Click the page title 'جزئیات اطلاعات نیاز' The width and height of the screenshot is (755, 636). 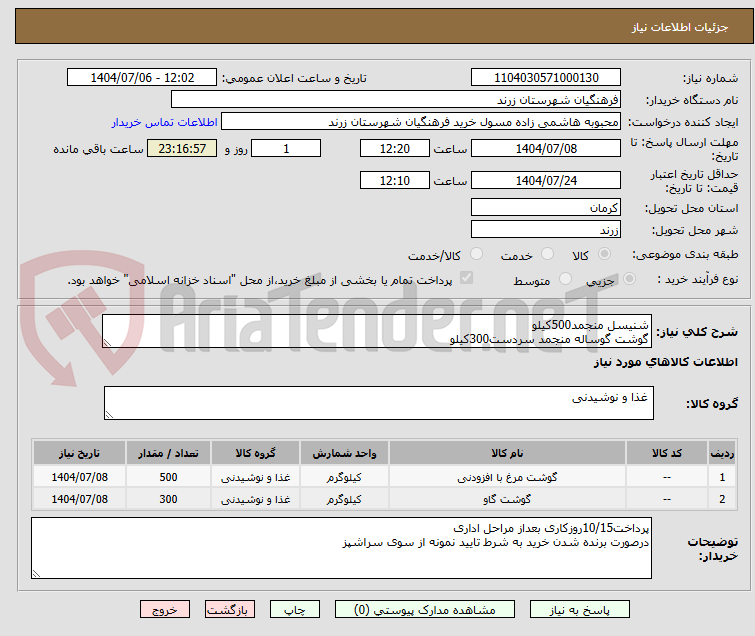(679, 27)
